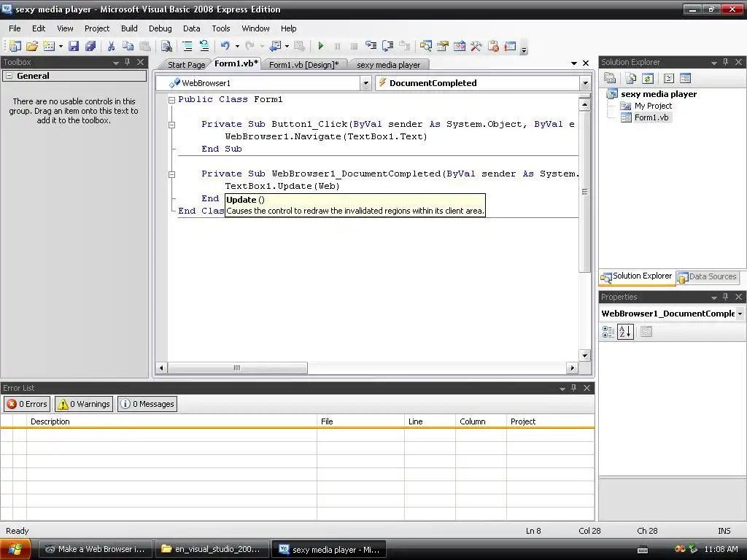Click the Copy toolbar icon
Viewport: 747px width, 560px height.
pos(128,46)
